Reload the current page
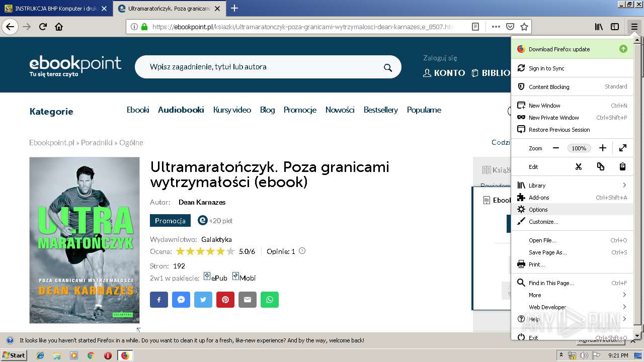644x362 pixels. tap(43, 27)
